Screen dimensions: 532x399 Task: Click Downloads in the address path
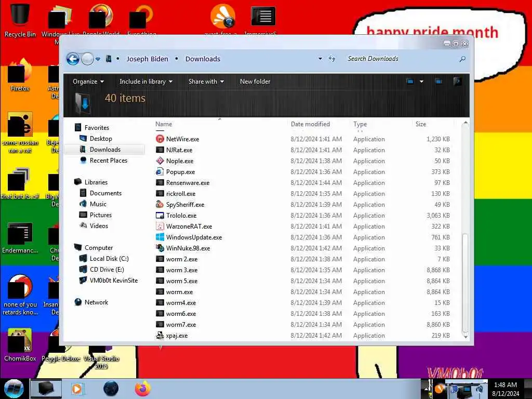pos(203,59)
